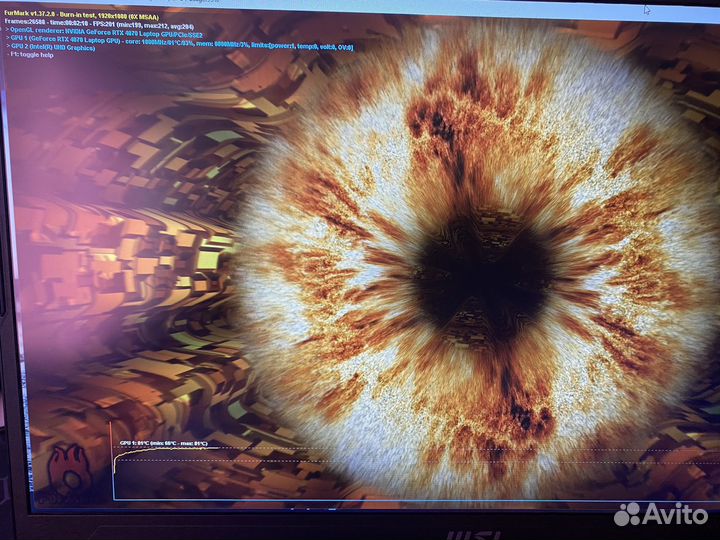Click the FurMark mascot logo in the corner
This screenshot has height=540, width=720.
pyautogui.click(x=67, y=470)
